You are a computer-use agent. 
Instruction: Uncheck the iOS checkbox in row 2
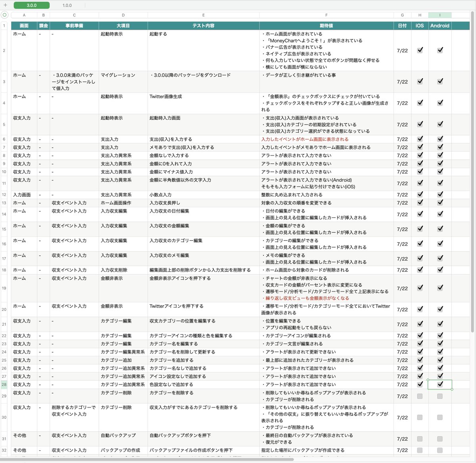point(420,50)
